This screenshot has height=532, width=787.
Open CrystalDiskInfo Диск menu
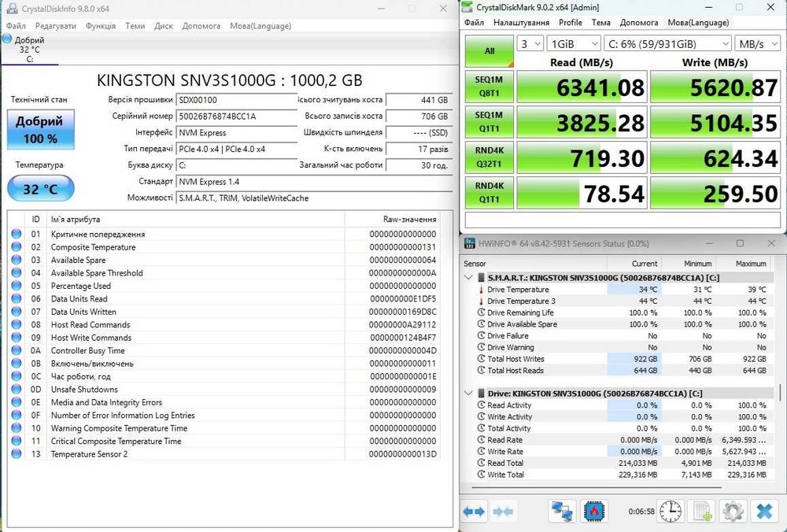pos(164,26)
